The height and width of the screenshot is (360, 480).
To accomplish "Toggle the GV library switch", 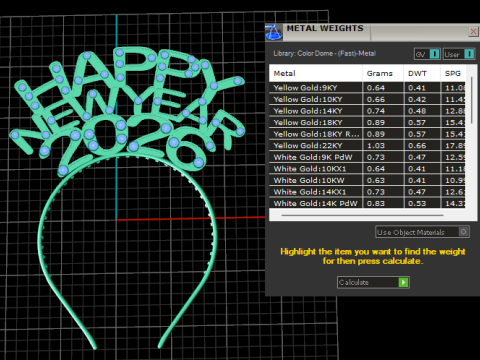I will point(435,54).
